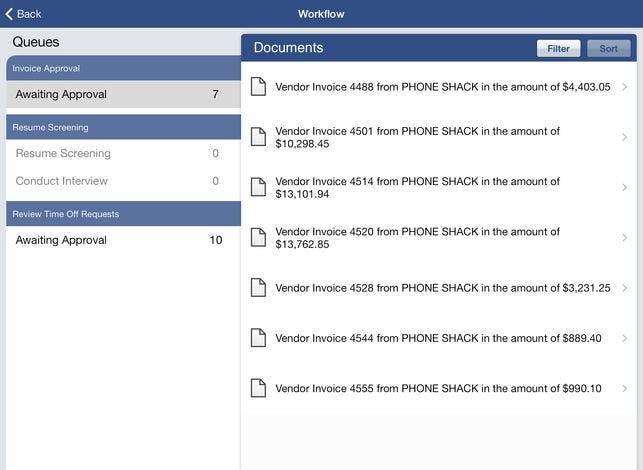
Task: Open Vendor Invoice 4514 for $13,101.94
Action: tap(439, 187)
